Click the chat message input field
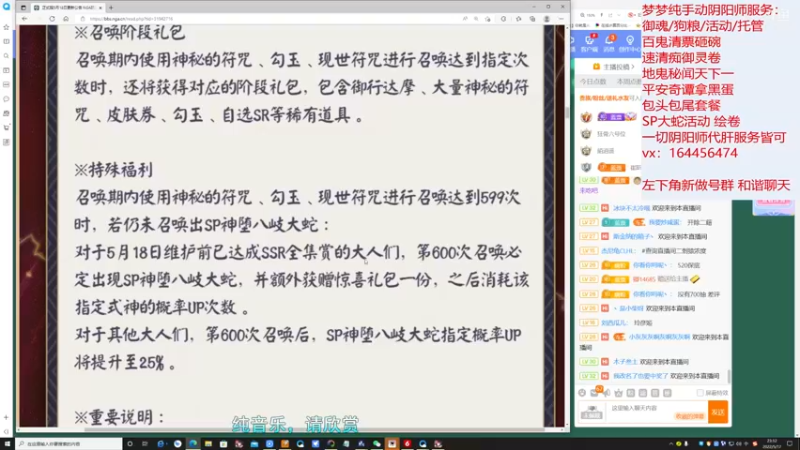This screenshot has width=800, height=450. (x=657, y=412)
